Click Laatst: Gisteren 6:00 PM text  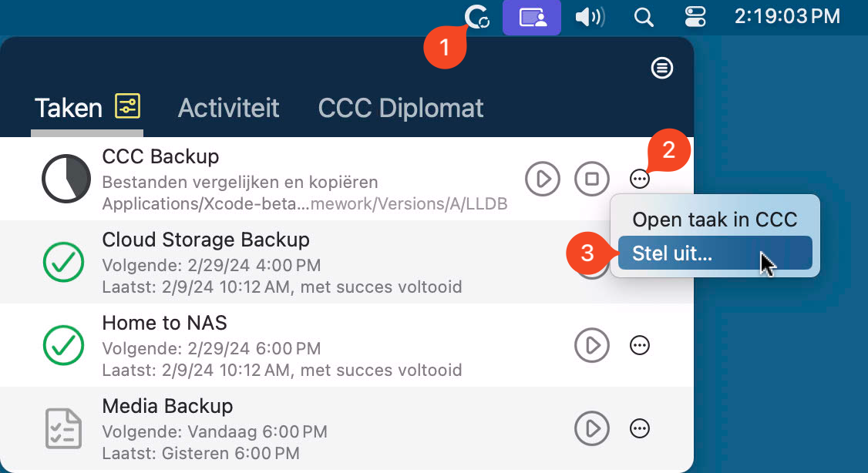201,453
